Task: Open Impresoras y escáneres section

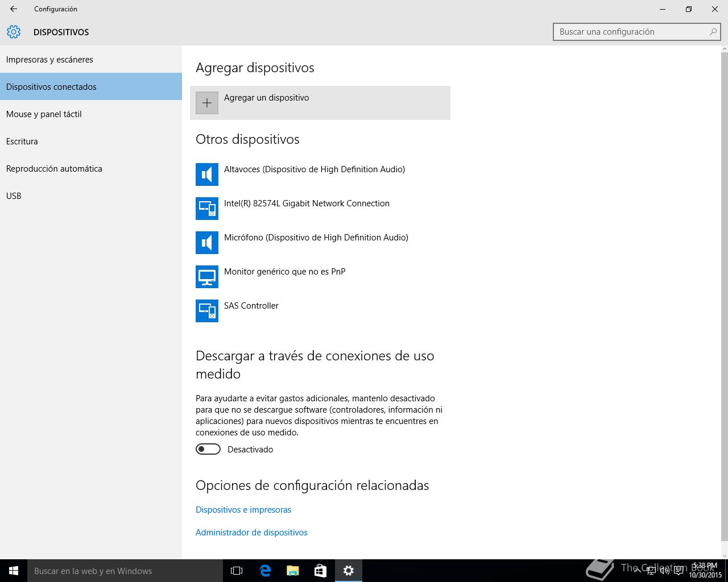Action: point(49,60)
